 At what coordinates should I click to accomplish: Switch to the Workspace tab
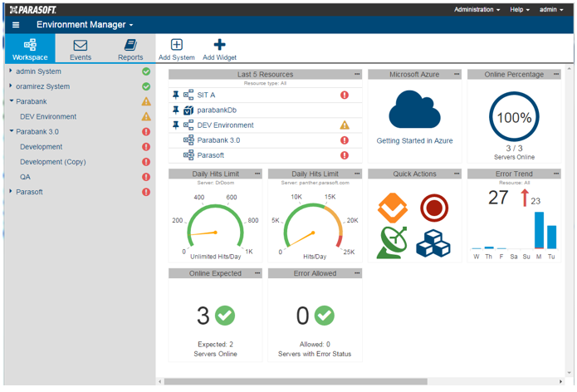coord(30,49)
